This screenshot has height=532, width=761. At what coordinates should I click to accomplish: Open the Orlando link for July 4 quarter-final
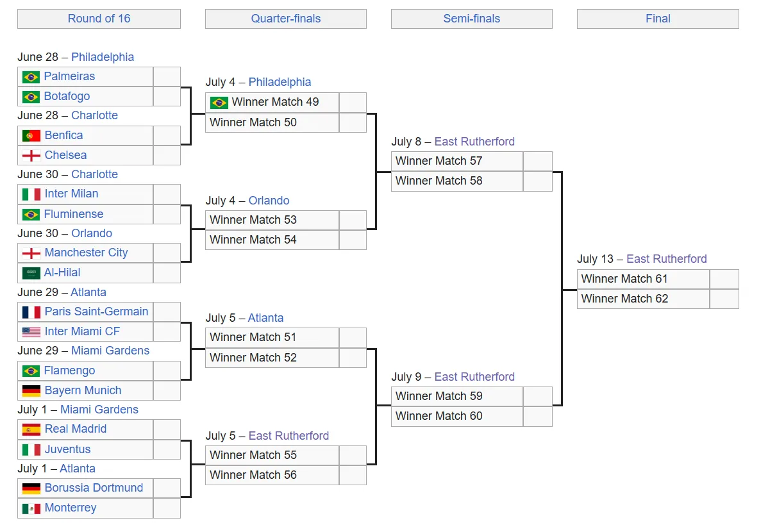(269, 201)
